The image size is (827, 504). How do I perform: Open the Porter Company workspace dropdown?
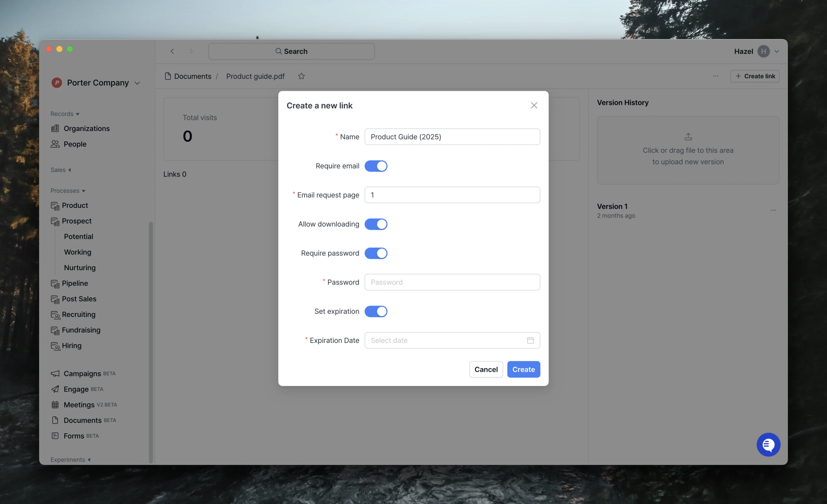click(x=137, y=83)
